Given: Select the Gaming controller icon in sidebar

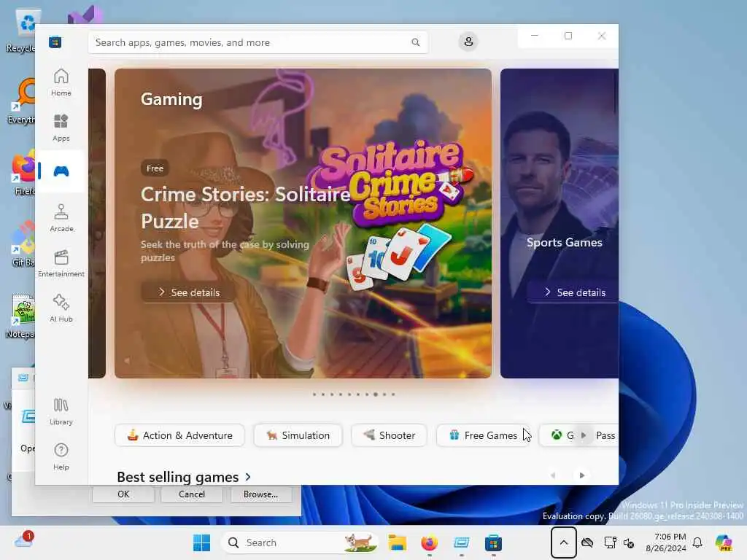Looking at the screenshot, I should (61, 171).
